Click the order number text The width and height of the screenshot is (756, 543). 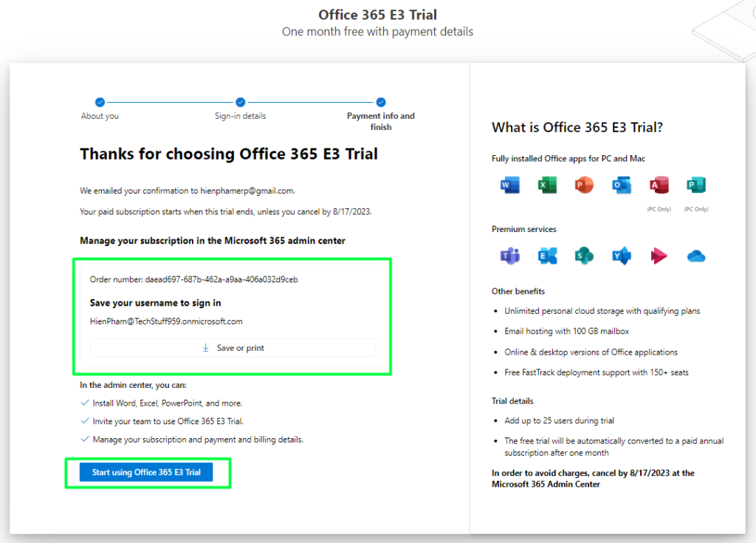click(193, 279)
